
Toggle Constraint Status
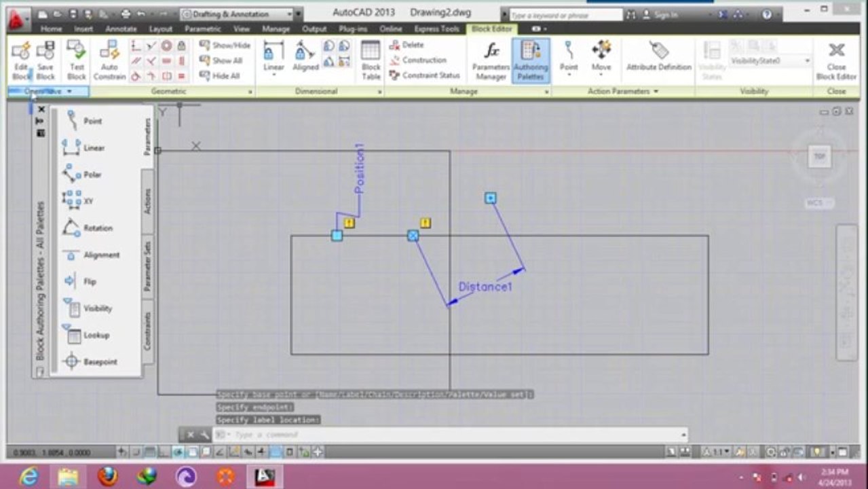click(425, 75)
